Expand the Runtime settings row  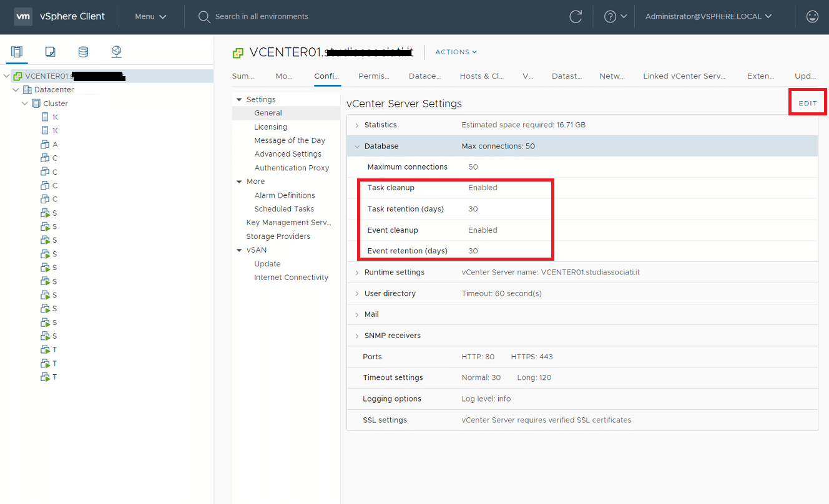pyautogui.click(x=357, y=273)
